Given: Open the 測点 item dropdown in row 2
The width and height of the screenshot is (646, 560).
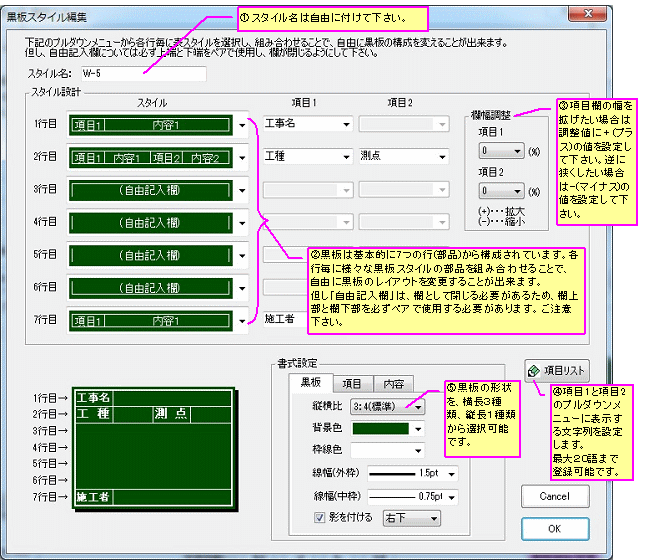Looking at the screenshot, I should [x=404, y=156].
